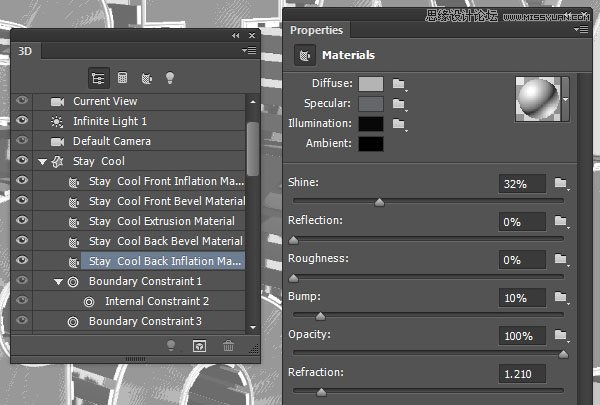The image size is (600, 405).
Task: Click the Boundary Constraint 3 circle icon
Action: [x=73, y=322]
